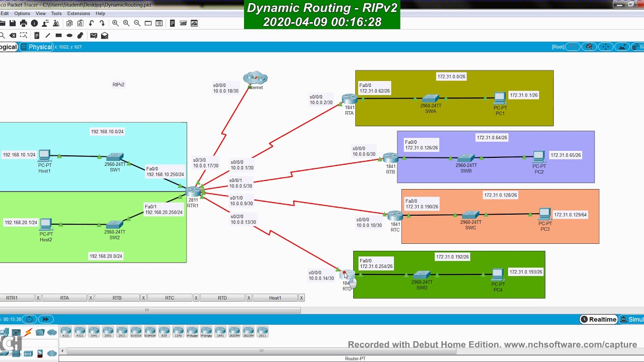Click the Set Tiled Background icon
This screenshot has width=644, height=362.
pos(622,47)
